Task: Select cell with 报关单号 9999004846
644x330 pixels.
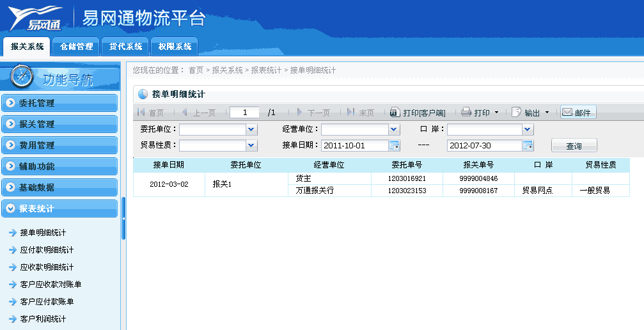Action: tap(478, 179)
